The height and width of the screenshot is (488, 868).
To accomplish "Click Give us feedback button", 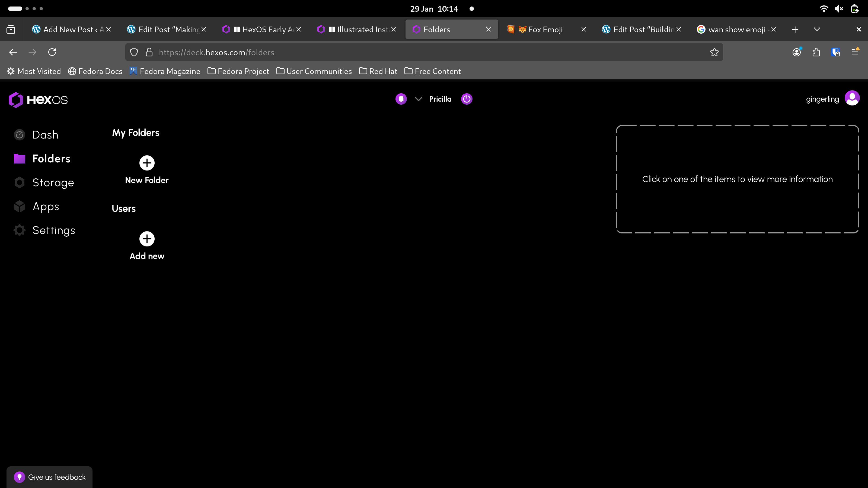I will click(50, 477).
